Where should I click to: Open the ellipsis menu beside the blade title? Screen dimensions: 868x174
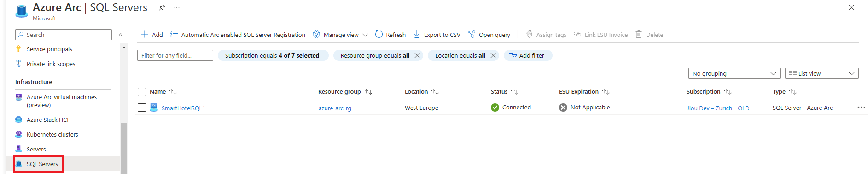click(x=177, y=7)
